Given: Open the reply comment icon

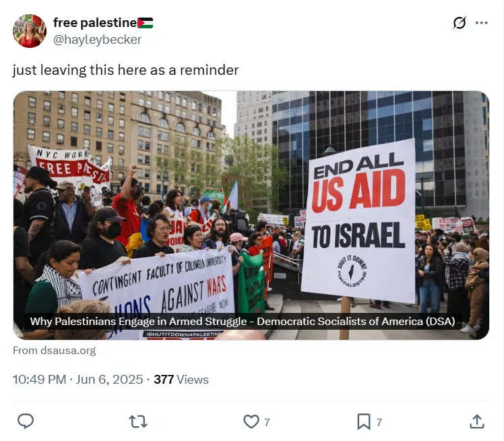Looking at the screenshot, I should point(26,421).
